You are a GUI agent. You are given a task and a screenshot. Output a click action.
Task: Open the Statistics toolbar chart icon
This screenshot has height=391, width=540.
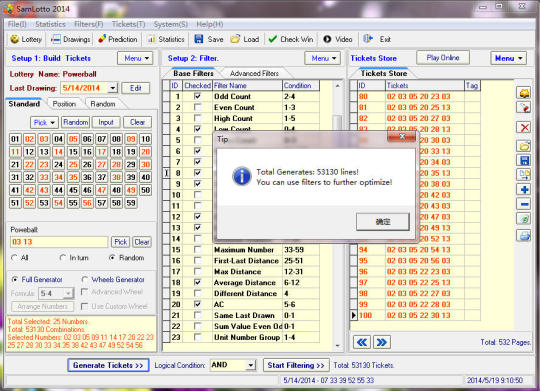click(151, 39)
